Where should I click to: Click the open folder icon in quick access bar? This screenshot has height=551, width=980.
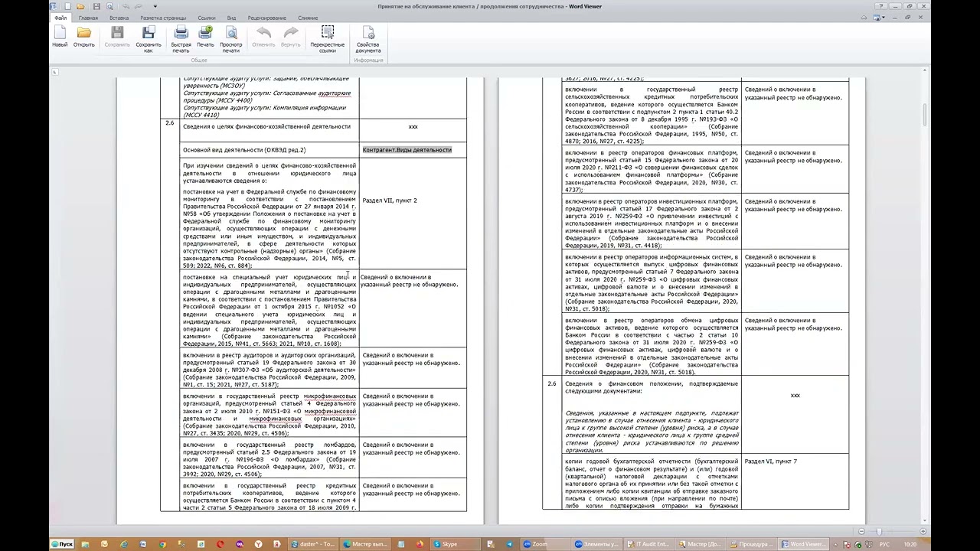(x=81, y=6)
